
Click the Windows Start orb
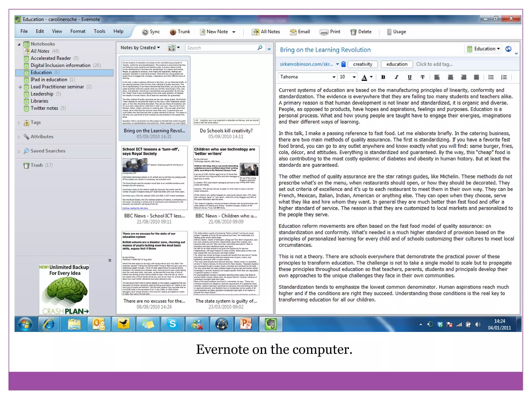[25, 324]
